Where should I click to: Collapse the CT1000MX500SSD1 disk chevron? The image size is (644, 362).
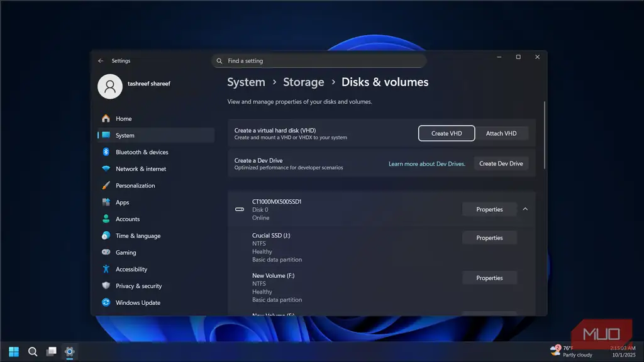tap(525, 209)
